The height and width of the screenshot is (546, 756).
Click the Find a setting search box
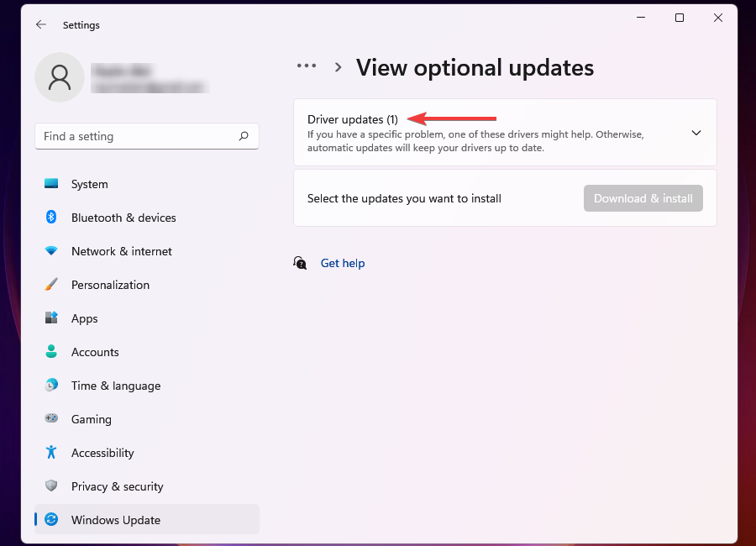coord(134,136)
